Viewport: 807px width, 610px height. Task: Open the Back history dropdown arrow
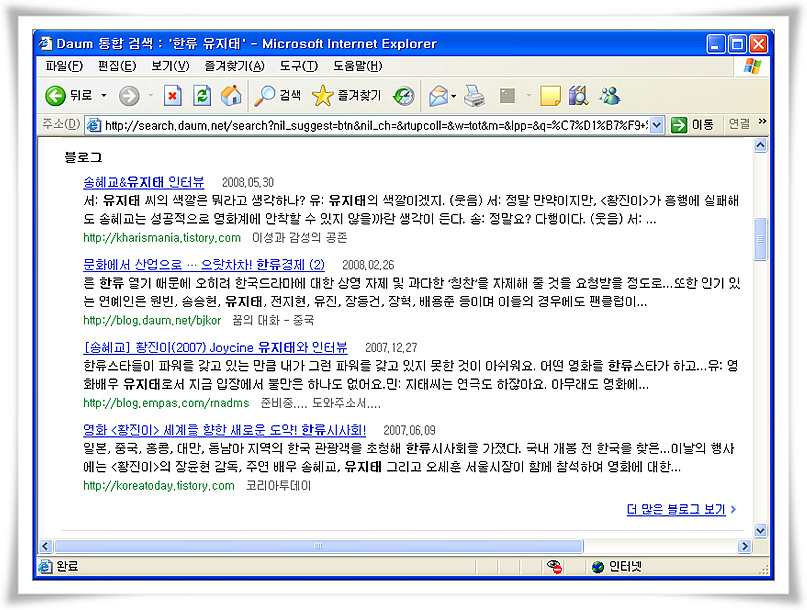(x=104, y=95)
